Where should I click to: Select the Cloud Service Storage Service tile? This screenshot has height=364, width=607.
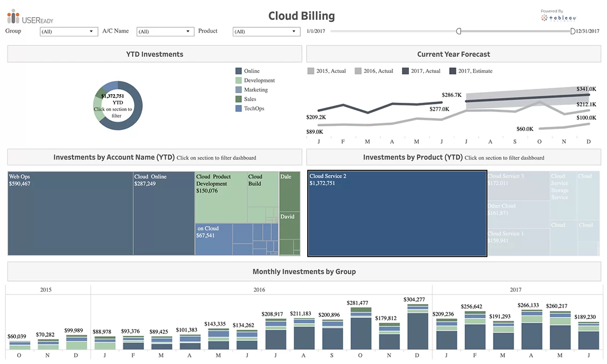point(563,196)
